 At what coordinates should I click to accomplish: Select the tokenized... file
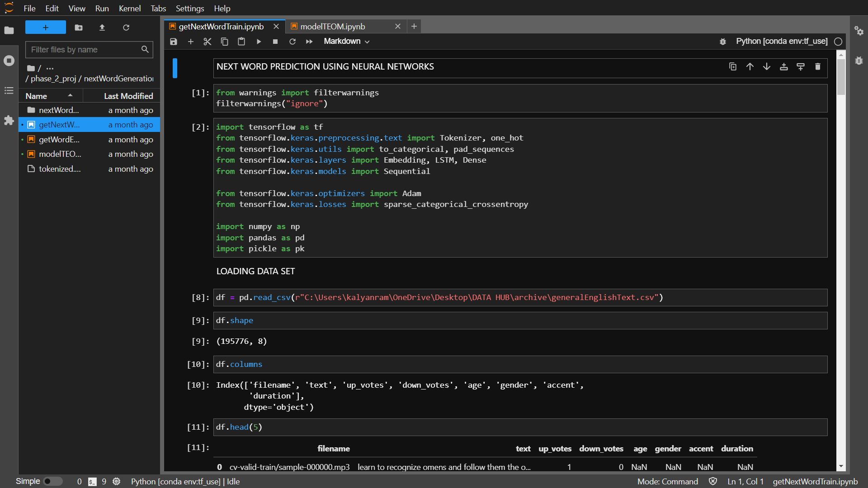pos(90,169)
